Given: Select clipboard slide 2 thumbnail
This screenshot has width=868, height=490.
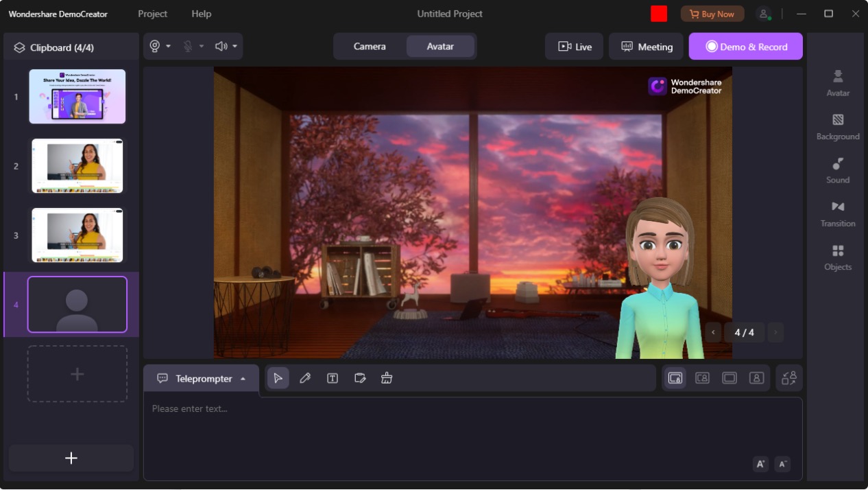Looking at the screenshot, I should pyautogui.click(x=77, y=166).
